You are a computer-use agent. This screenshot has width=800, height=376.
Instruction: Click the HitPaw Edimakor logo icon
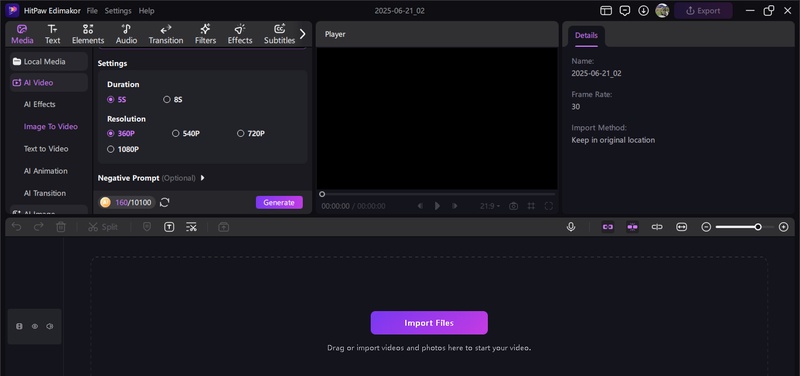pos(13,10)
